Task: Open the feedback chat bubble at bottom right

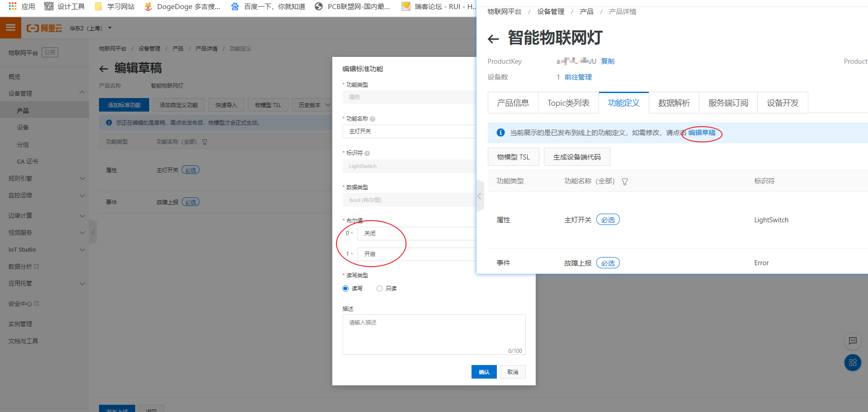Action: click(x=853, y=341)
